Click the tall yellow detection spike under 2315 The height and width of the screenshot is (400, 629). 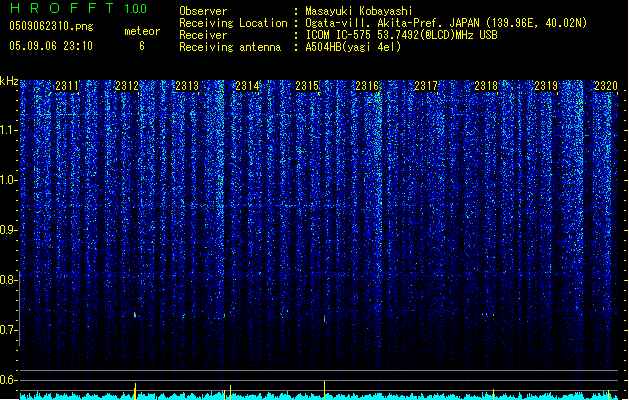324,390
